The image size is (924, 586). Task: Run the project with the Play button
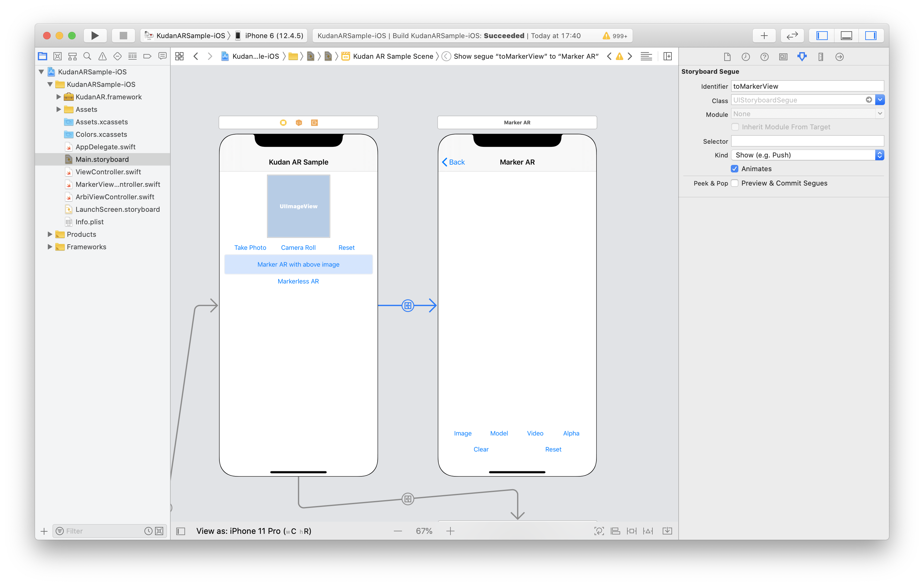click(x=95, y=36)
